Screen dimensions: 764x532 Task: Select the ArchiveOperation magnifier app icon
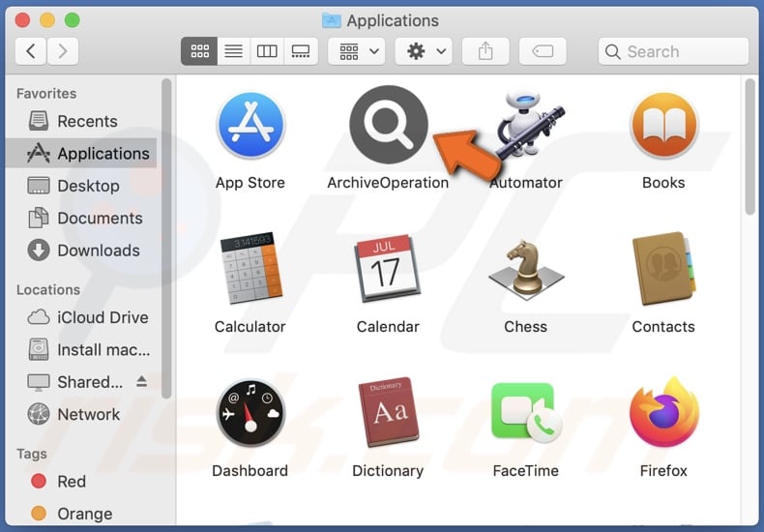coord(389,125)
